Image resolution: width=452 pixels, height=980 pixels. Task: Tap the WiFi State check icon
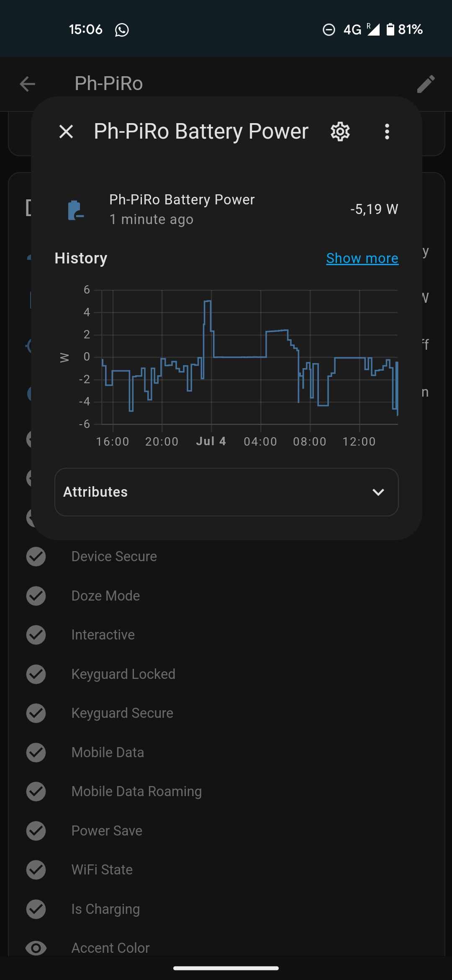[36, 870]
